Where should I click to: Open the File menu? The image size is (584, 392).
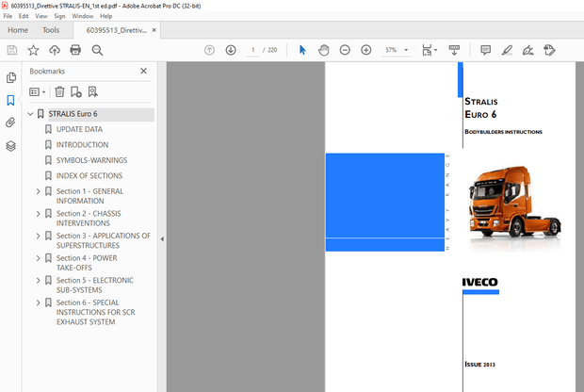8,16
